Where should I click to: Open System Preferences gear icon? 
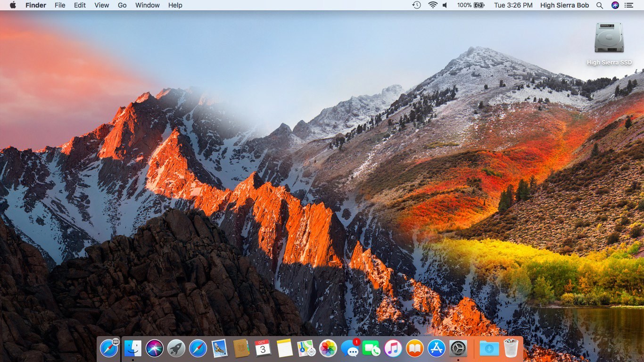(458, 349)
